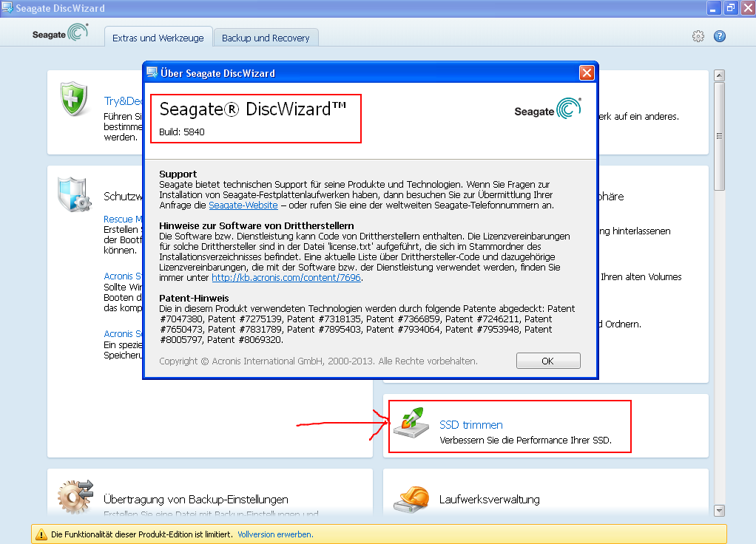Open the Seagate-Website link
The image size is (756, 544).
pos(243,205)
